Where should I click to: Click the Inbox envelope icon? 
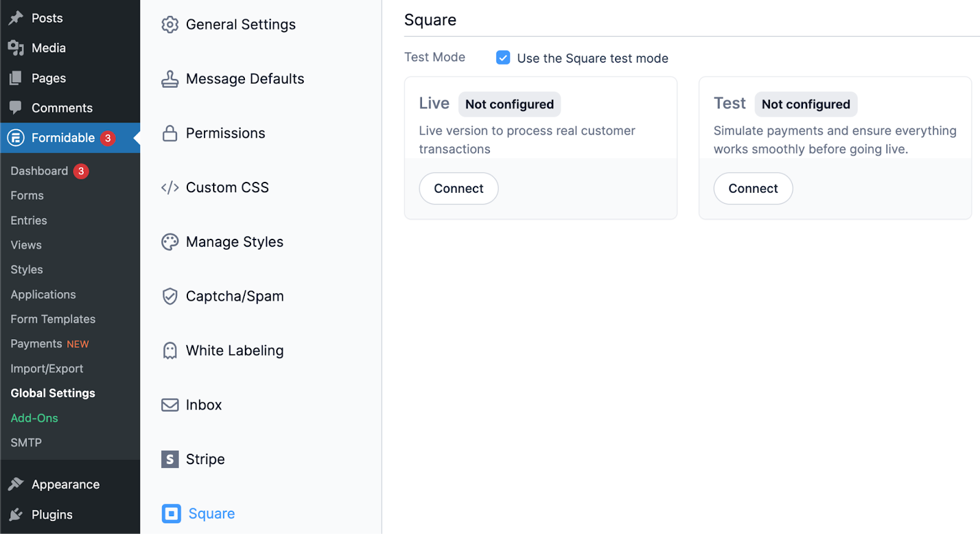pyautogui.click(x=170, y=405)
